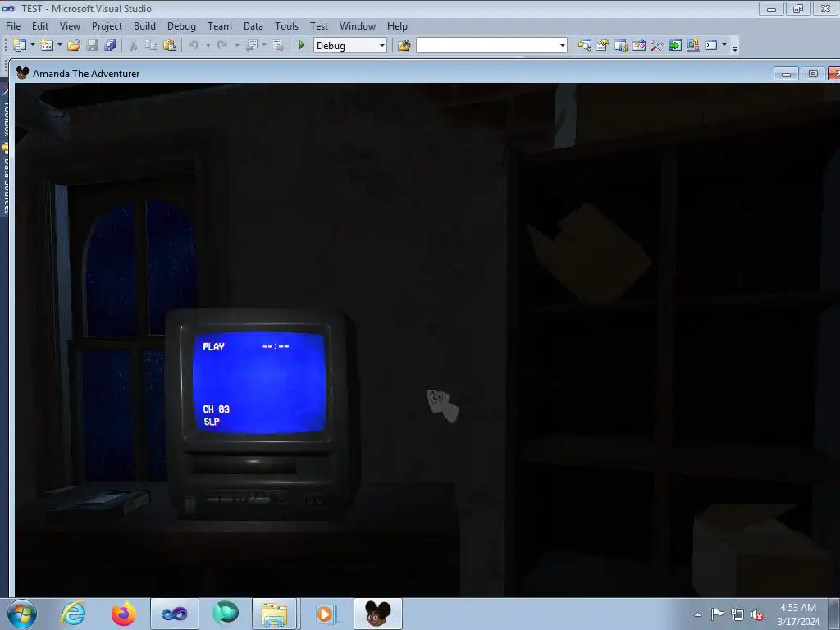
Task: Click the Amanda The Adventurer window icon
Action: [22, 73]
